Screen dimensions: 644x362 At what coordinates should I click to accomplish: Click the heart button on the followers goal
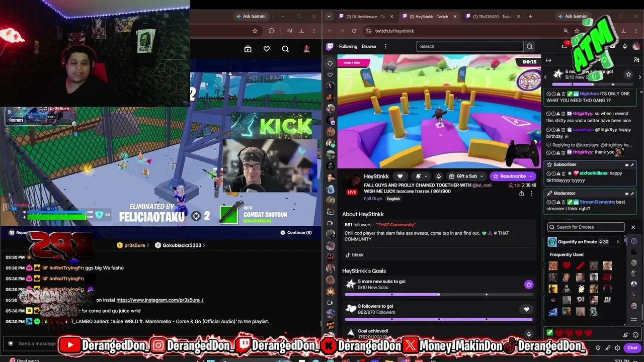click(x=526, y=309)
